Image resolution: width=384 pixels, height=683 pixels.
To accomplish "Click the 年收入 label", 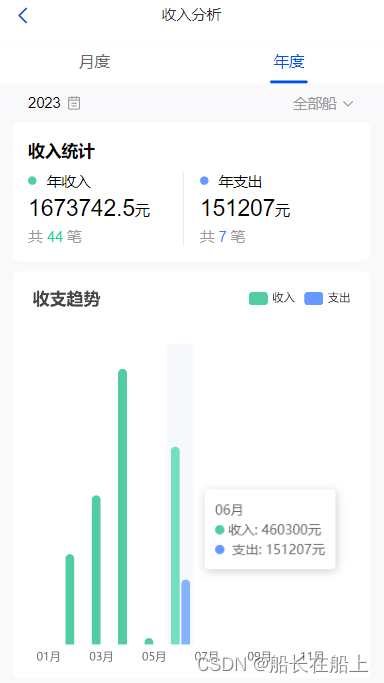I will click(x=69, y=181).
